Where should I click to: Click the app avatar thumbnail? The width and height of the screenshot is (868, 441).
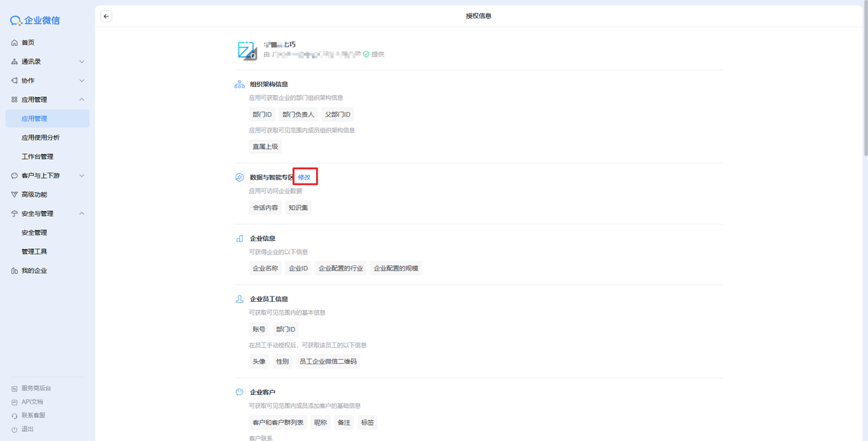click(x=246, y=50)
